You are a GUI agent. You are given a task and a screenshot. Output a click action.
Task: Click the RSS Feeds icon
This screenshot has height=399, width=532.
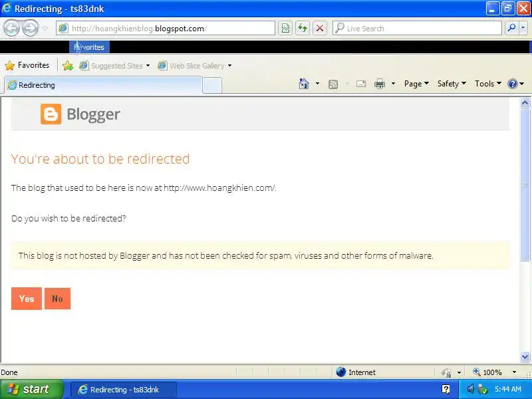pyautogui.click(x=333, y=84)
